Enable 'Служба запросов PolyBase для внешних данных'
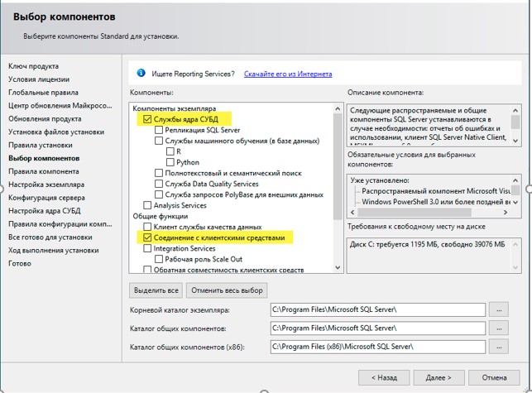The width and height of the screenshot is (532, 393). [x=159, y=194]
